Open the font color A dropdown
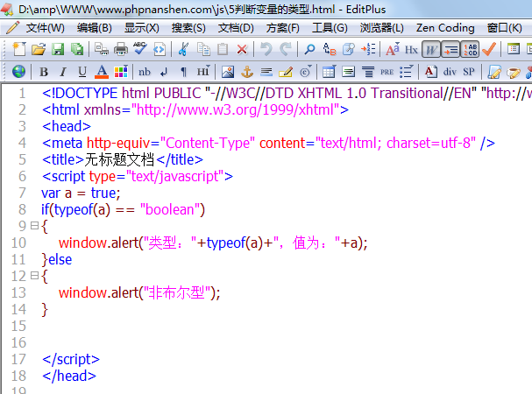This screenshot has height=394, width=532. (102, 72)
